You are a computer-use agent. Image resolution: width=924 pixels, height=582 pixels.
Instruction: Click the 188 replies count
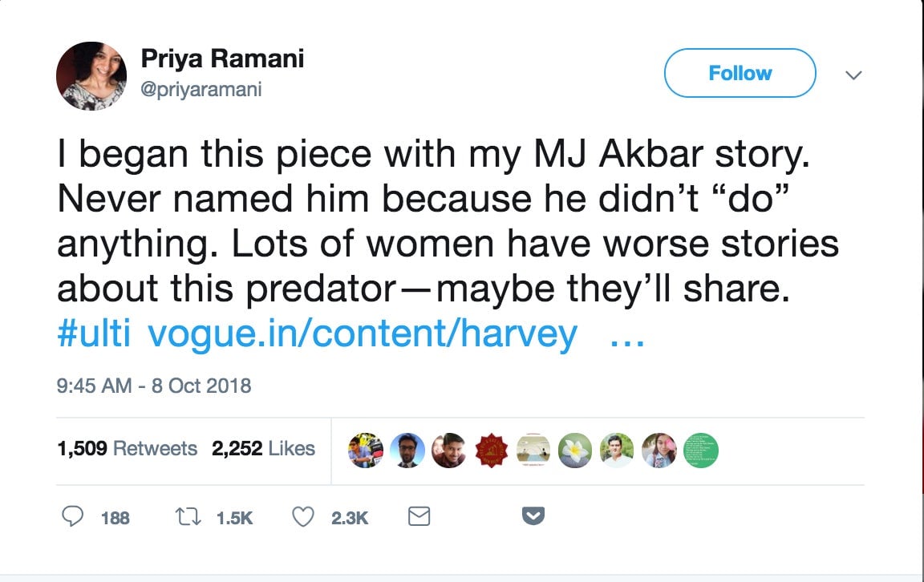click(115, 518)
